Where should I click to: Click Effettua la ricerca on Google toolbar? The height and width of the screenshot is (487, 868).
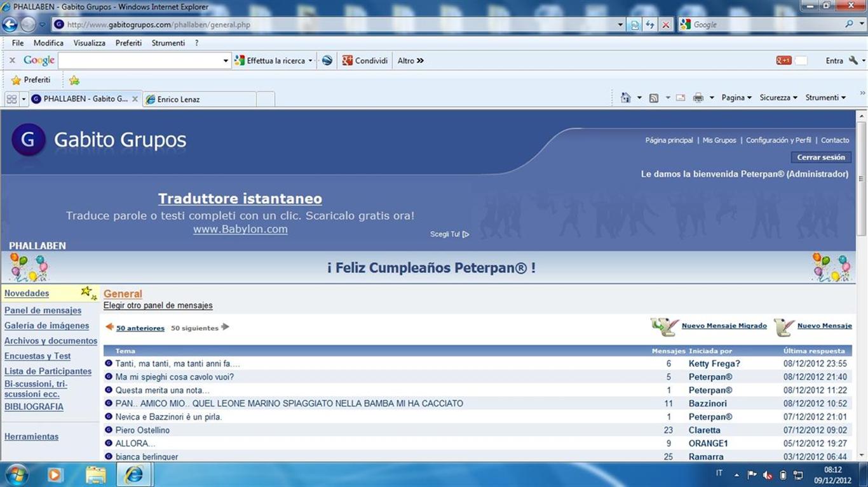click(274, 61)
